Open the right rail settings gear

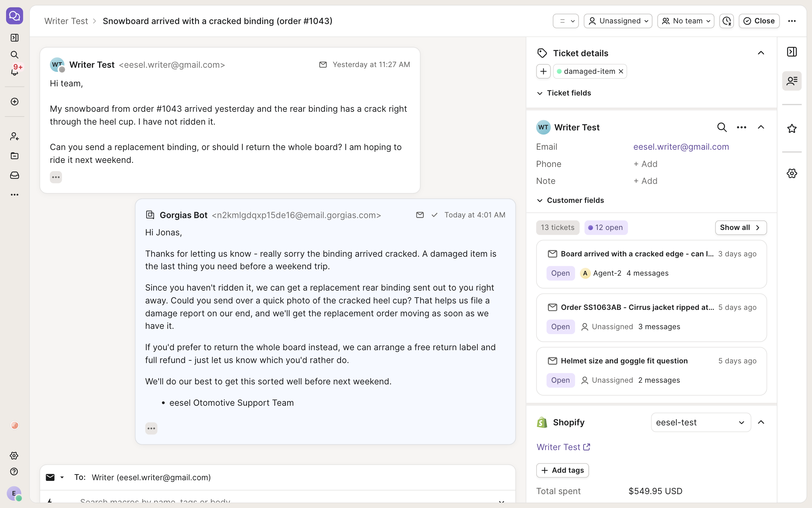click(792, 173)
